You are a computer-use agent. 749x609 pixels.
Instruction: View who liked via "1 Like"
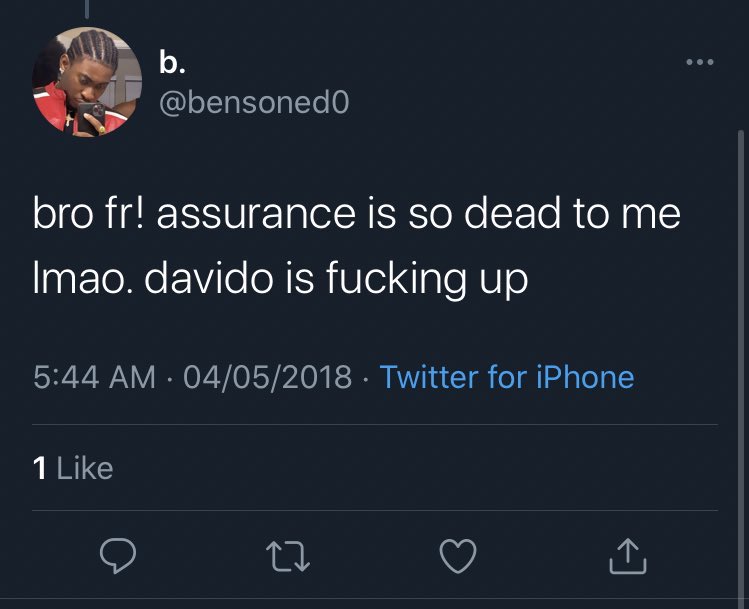pyautogui.click(x=73, y=467)
